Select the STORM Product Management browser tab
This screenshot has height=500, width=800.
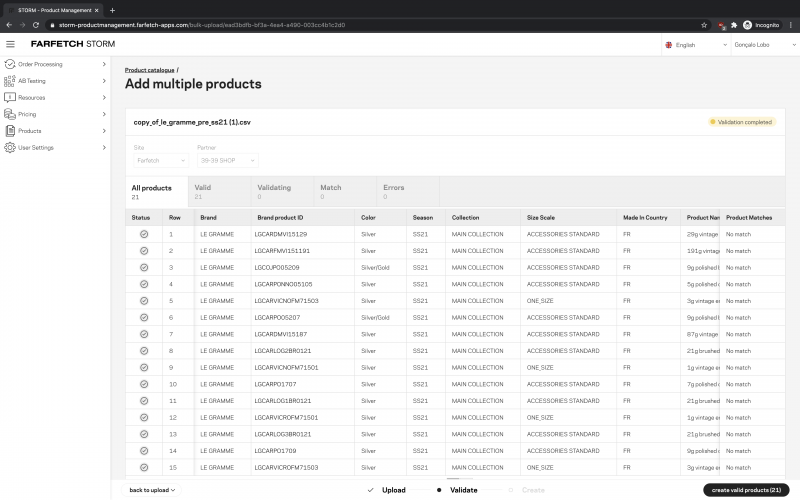click(x=53, y=10)
